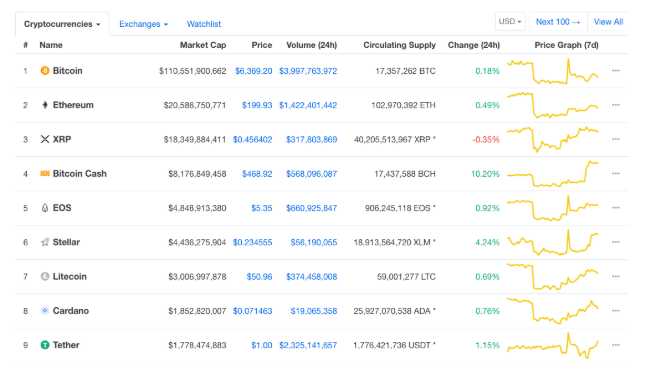Open the EOS name link
This screenshot has height=372, width=649.
click(62, 208)
